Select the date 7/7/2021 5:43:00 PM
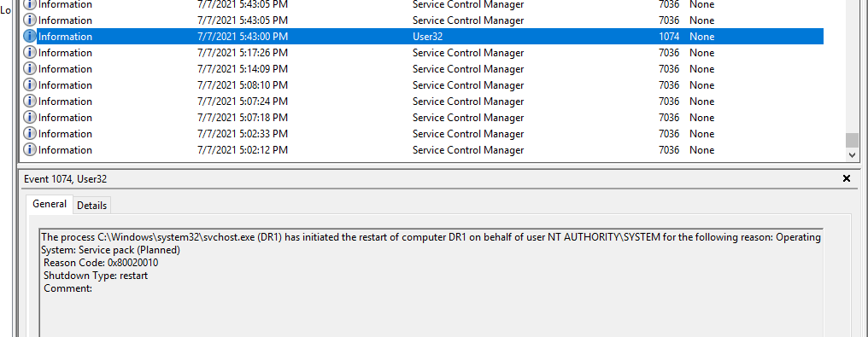This screenshot has width=868, height=337. (243, 37)
